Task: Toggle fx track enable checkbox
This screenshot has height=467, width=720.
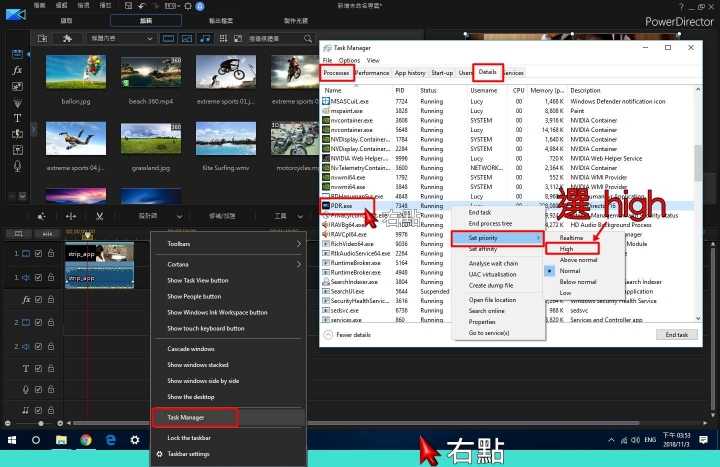Action: [39, 299]
